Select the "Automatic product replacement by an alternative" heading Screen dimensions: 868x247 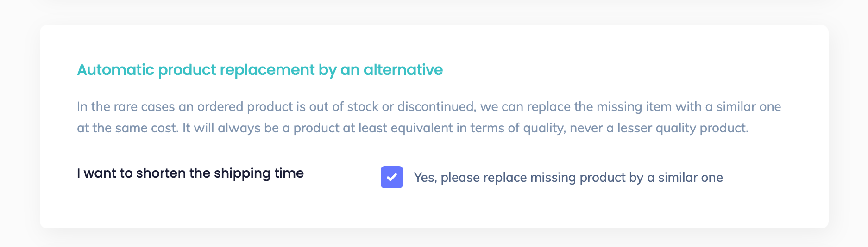tap(260, 70)
